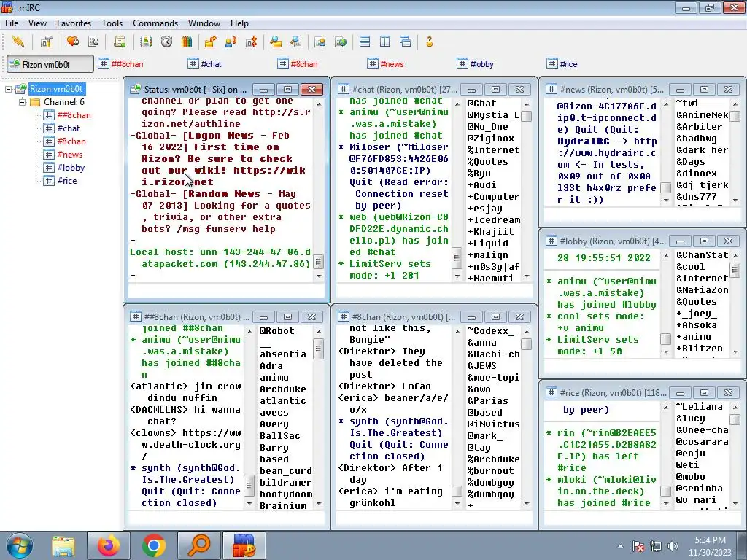This screenshot has width=747, height=560.
Task: Click #rice nicklist scroll-down arrow
Action: pyautogui.click(x=735, y=503)
